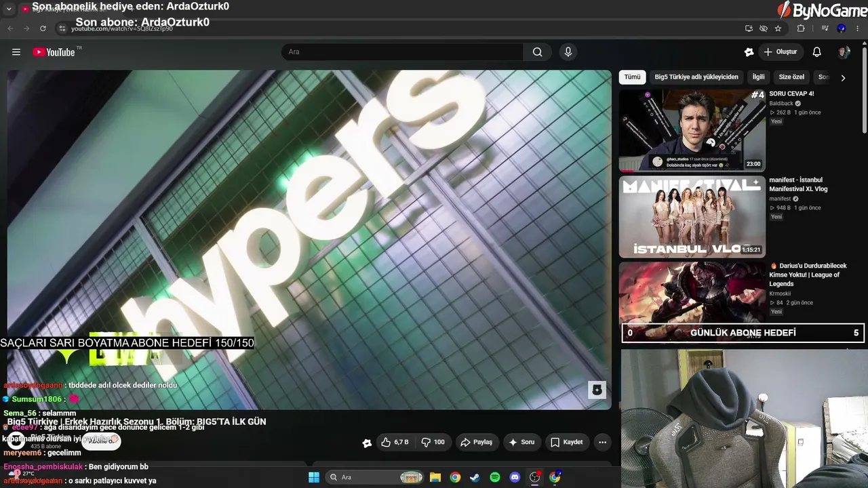Open the Chrome three-dot menu
This screenshot has width=868, height=488.
tap(858, 28)
